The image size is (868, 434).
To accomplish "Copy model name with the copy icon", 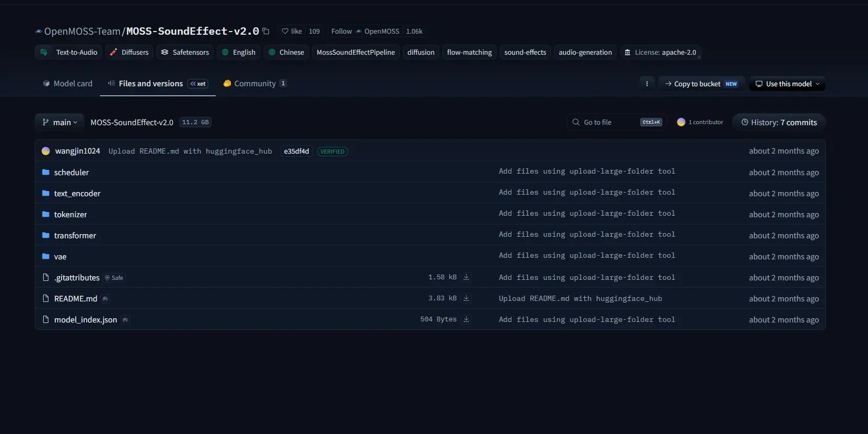I will point(266,31).
